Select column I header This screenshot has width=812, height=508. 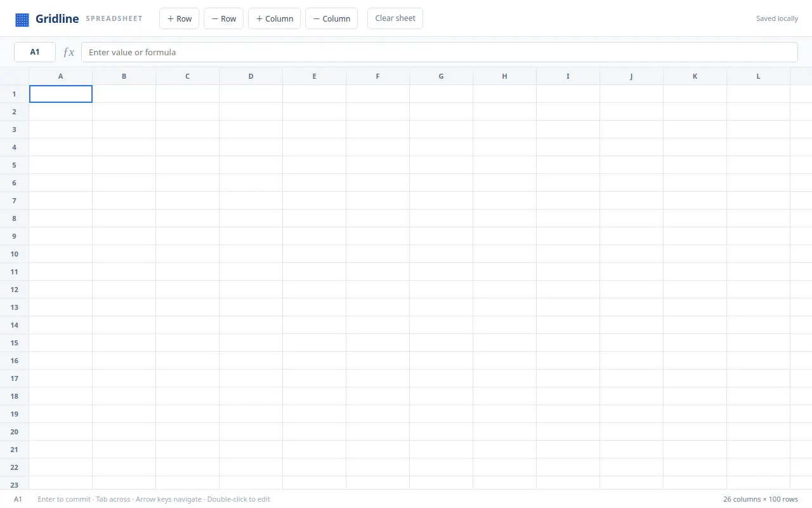(x=568, y=76)
